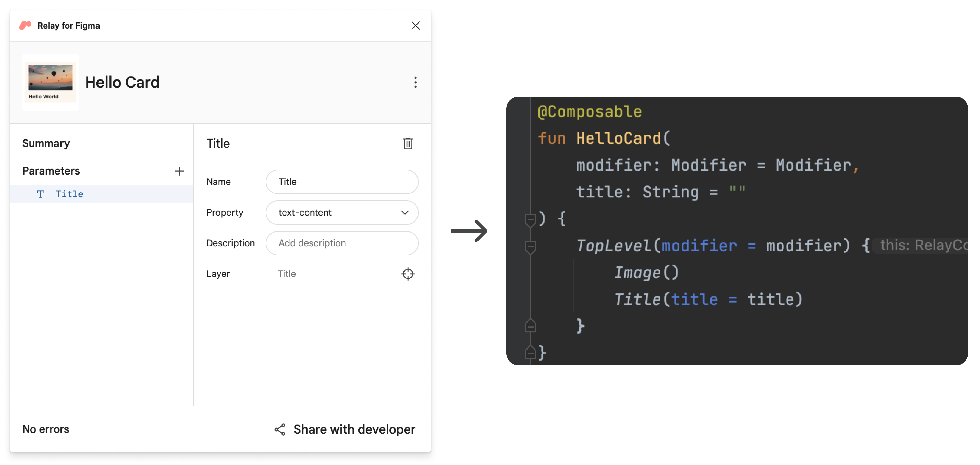
Task: Click the Title parameter in the list
Action: [x=69, y=194]
